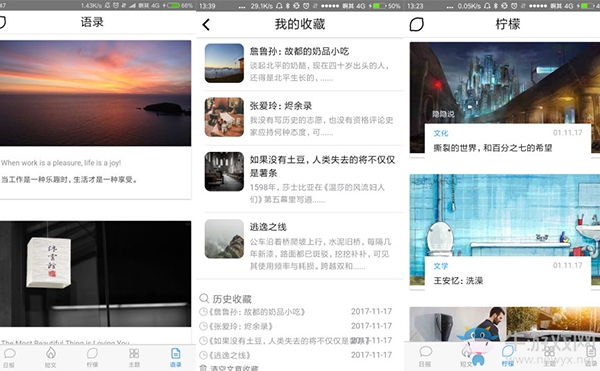Open article 王安忆: 洗澡
600x371 pixels.
[458, 281]
